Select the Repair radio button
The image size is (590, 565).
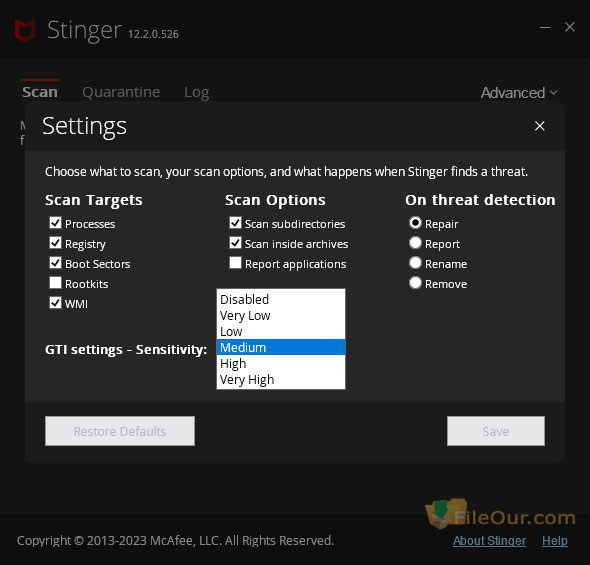(x=415, y=223)
